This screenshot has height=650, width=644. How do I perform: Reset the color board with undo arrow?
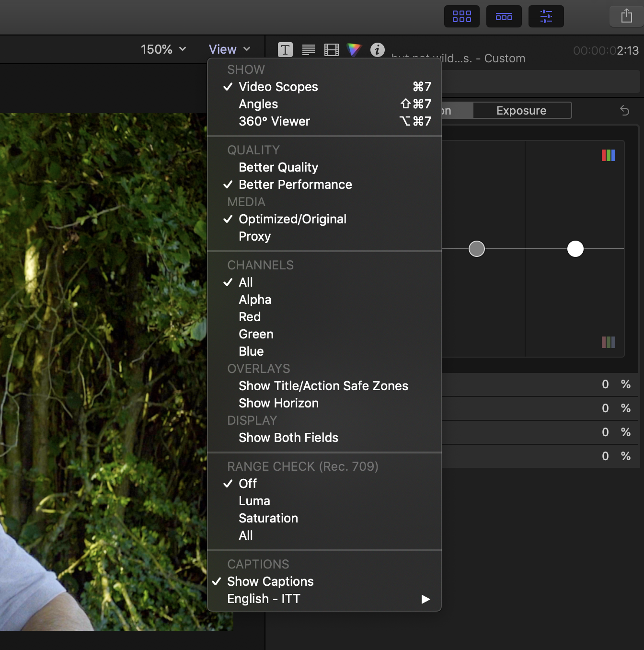(624, 111)
